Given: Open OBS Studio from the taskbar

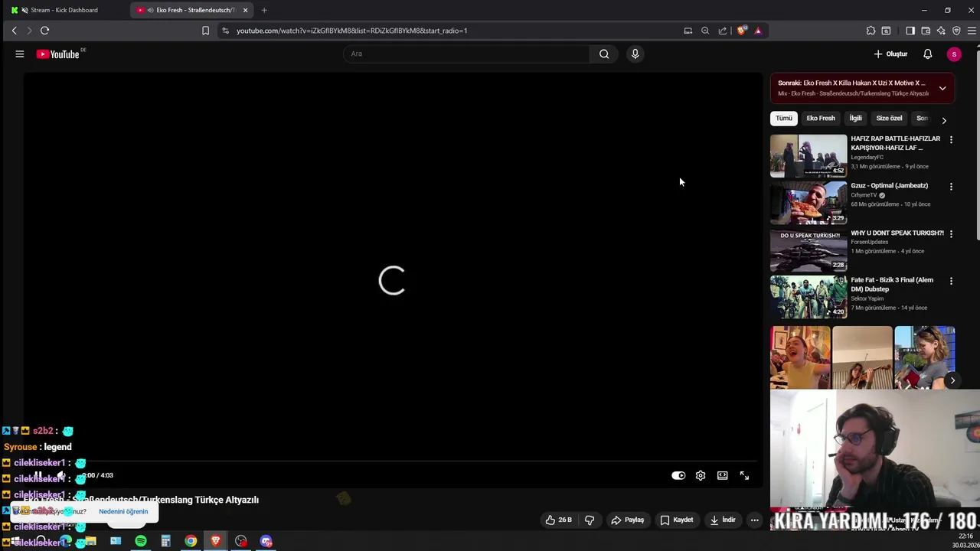Looking at the screenshot, I should (241, 542).
